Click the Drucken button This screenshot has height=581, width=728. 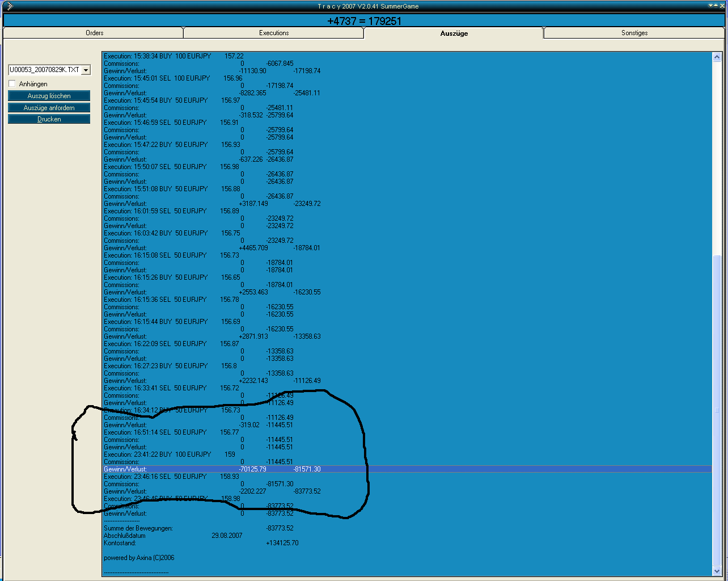pos(49,119)
